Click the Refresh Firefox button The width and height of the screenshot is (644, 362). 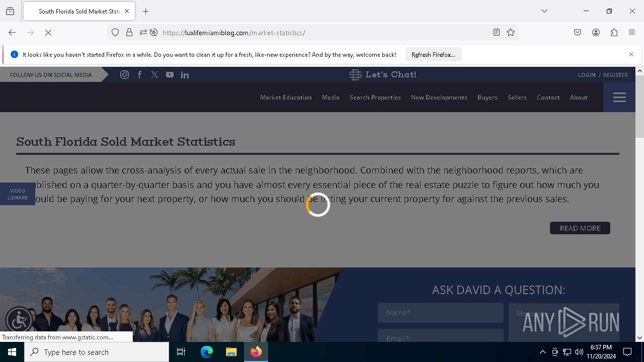(433, 54)
